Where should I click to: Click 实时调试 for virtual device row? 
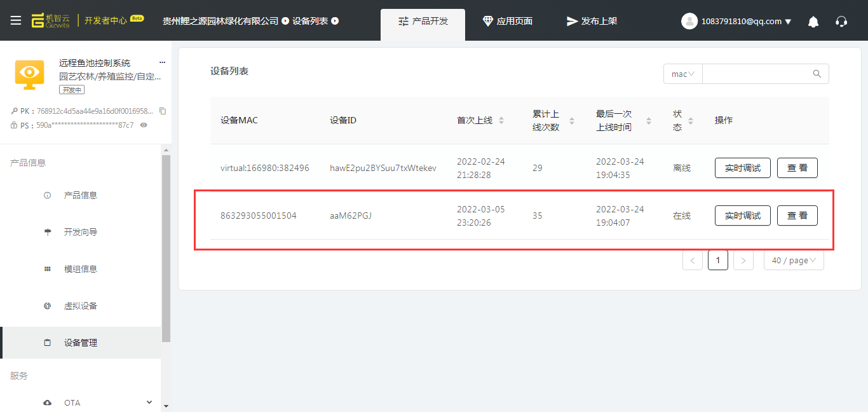(743, 168)
